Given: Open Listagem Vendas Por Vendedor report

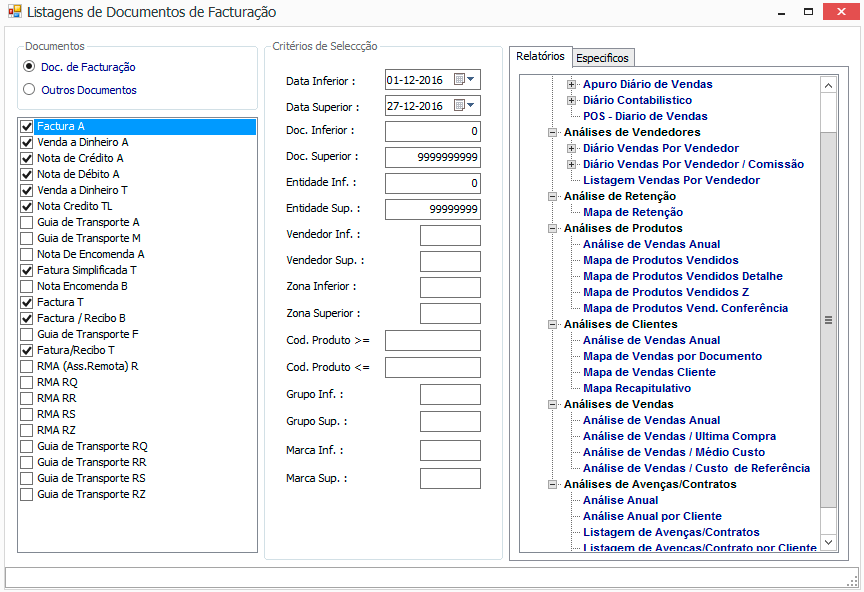Looking at the screenshot, I should [671, 180].
